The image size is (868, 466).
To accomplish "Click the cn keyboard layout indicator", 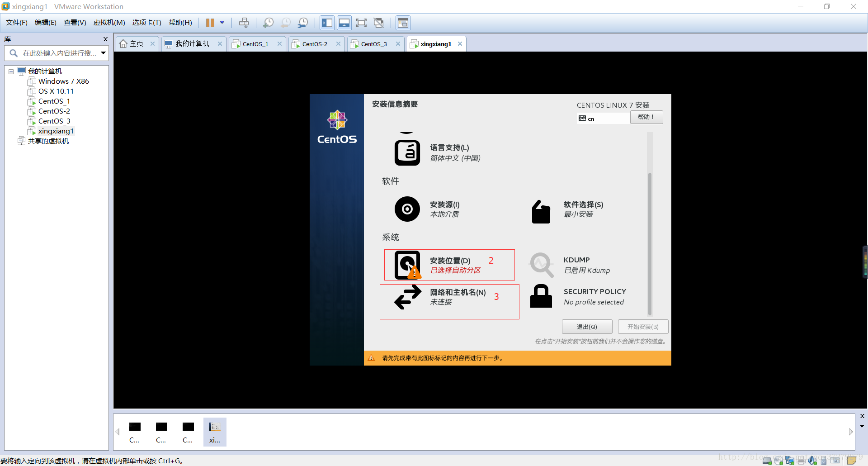I will pos(603,119).
